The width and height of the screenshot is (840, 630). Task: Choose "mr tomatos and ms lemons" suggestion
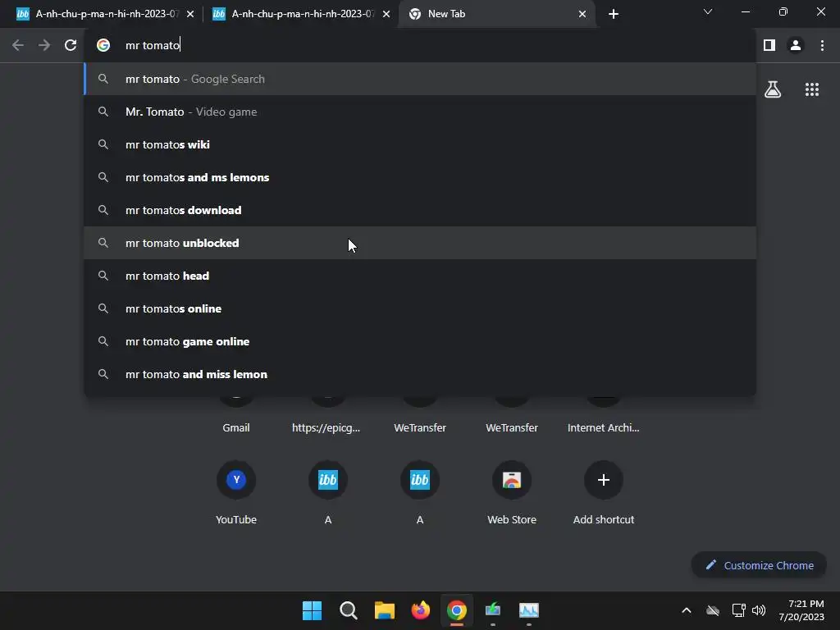click(420, 177)
